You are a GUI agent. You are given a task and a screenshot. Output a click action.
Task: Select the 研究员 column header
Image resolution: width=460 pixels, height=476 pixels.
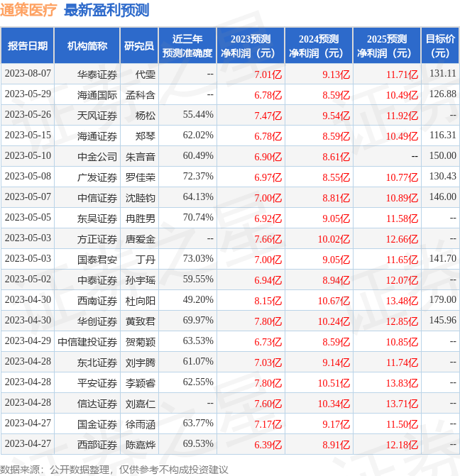(139, 46)
